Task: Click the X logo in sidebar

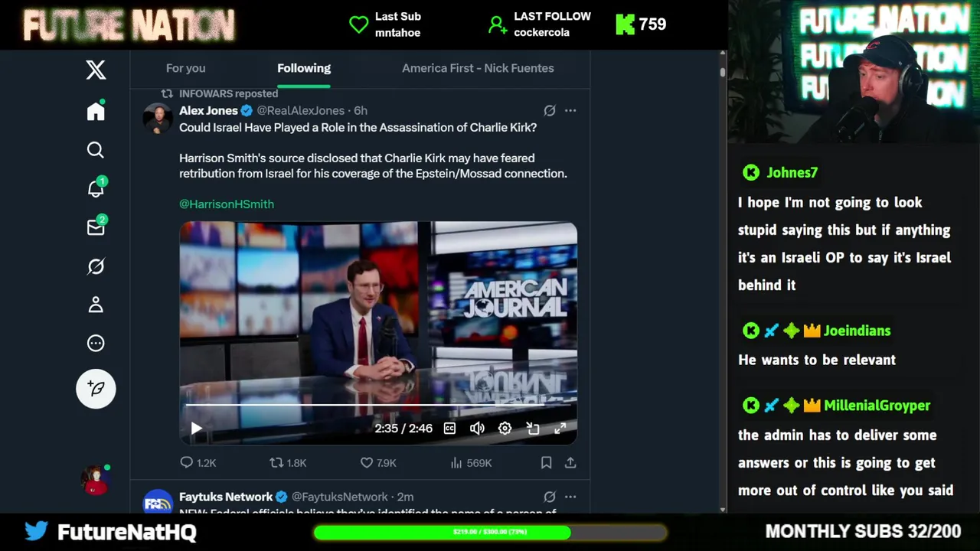Action: tap(96, 70)
